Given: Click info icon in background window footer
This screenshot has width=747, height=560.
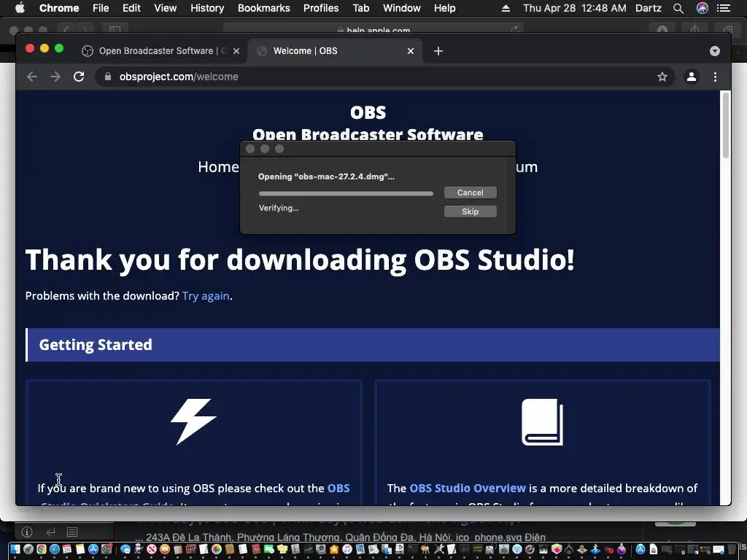Looking at the screenshot, I should click(27, 532).
